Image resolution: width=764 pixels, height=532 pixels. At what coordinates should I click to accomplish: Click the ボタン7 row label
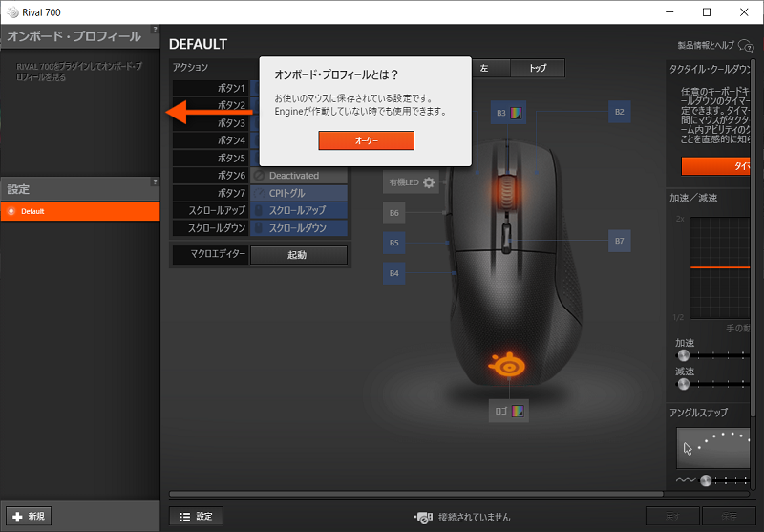coord(210,193)
